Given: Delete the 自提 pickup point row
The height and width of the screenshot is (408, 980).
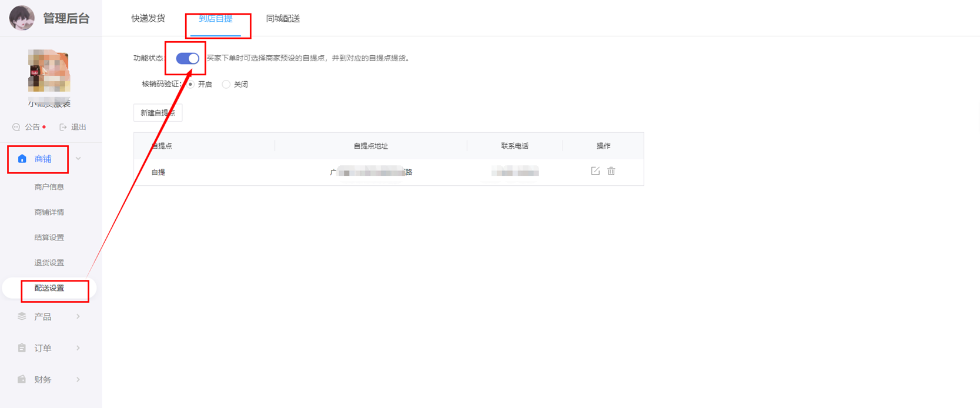Looking at the screenshot, I should 611,171.
